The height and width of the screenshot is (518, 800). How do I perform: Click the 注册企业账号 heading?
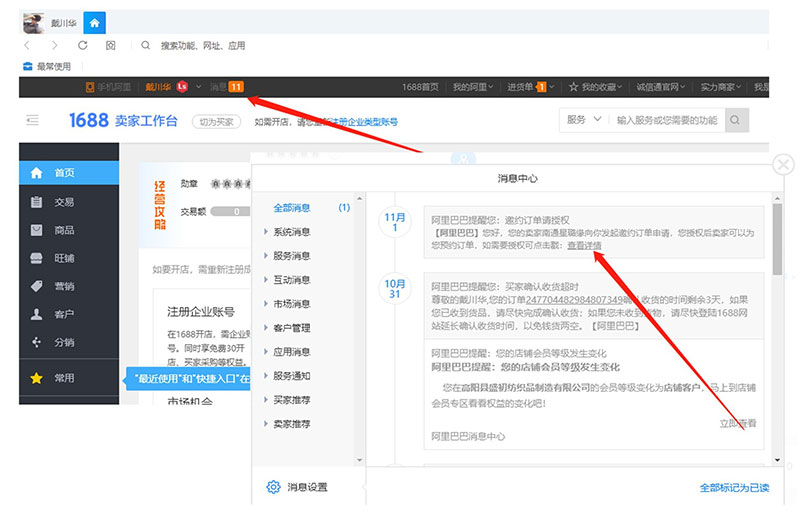[x=201, y=312]
